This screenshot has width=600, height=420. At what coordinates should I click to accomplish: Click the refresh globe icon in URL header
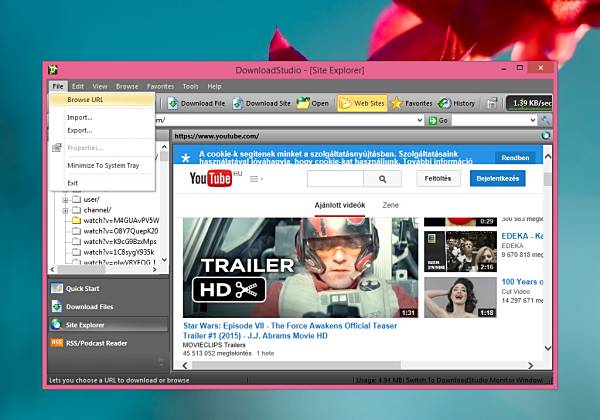[546, 135]
